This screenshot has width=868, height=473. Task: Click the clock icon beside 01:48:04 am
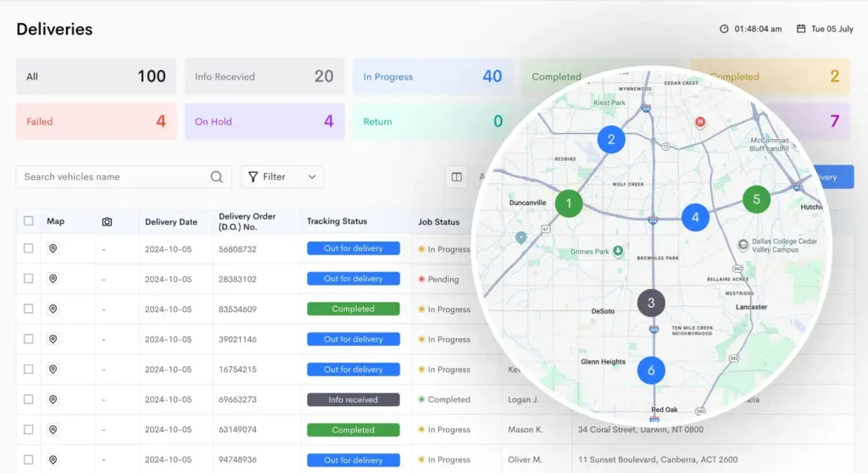click(724, 29)
